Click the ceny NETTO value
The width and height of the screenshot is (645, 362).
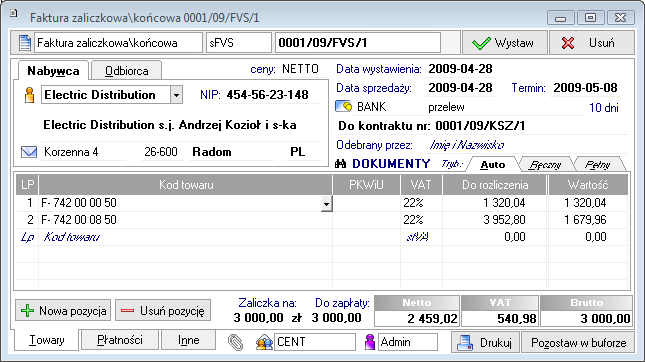tap(300, 69)
